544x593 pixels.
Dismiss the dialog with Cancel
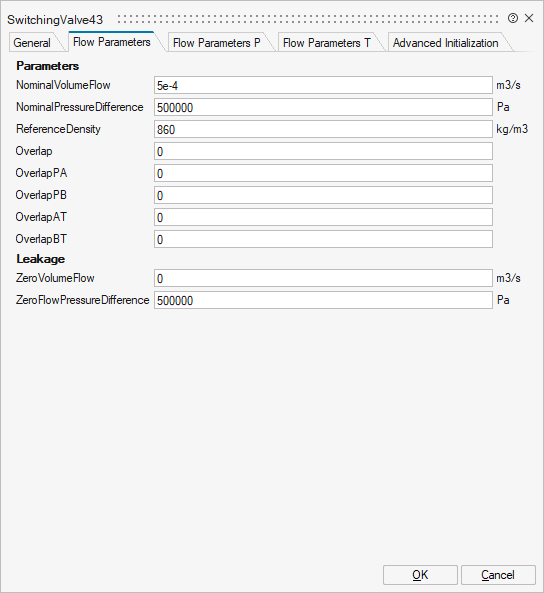(x=498, y=575)
